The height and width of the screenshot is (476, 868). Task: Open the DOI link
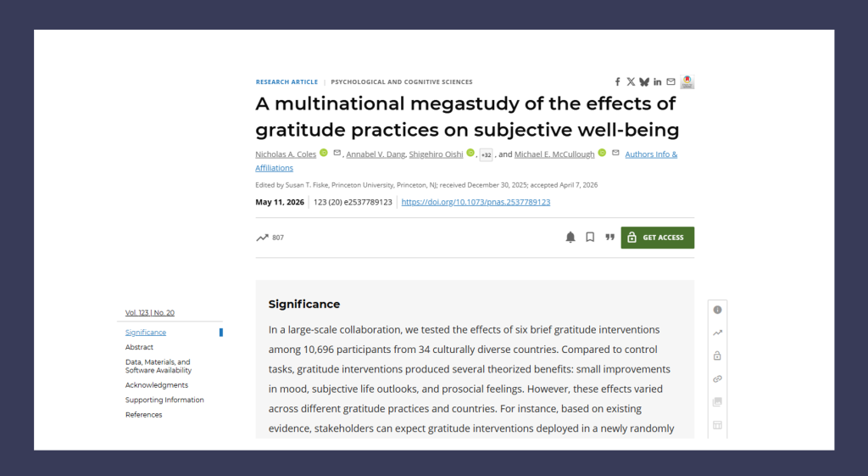[x=476, y=202]
